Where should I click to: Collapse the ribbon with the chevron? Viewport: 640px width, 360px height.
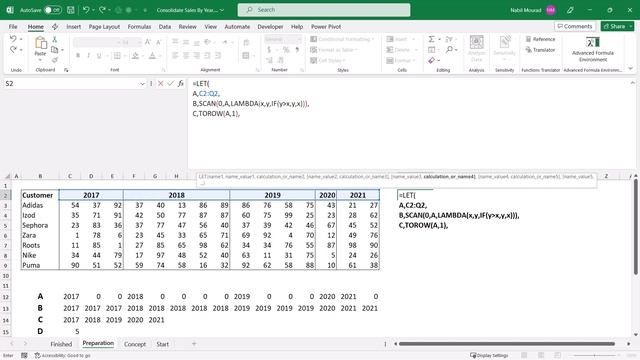(631, 69)
